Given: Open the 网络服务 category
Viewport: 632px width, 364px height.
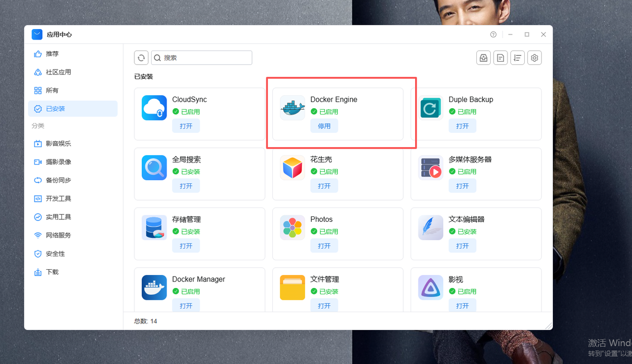Looking at the screenshot, I should pyautogui.click(x=73, y=235).
